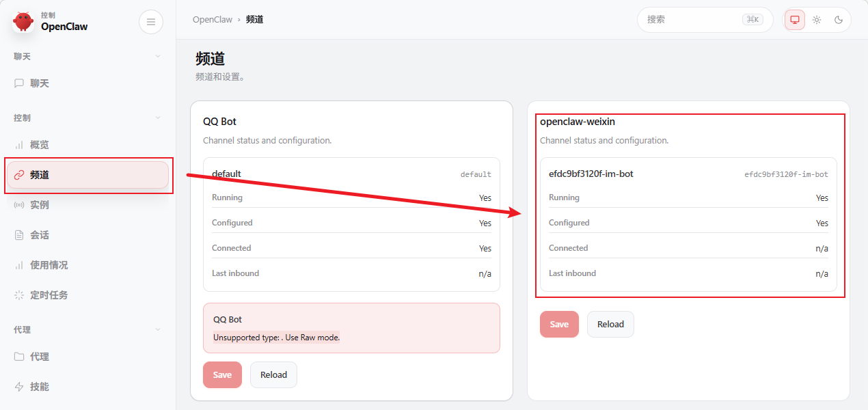Enable light theme with the sun icon
Image resolution: width=868 pixels, height=410 pixels.
tap(817, 20)
